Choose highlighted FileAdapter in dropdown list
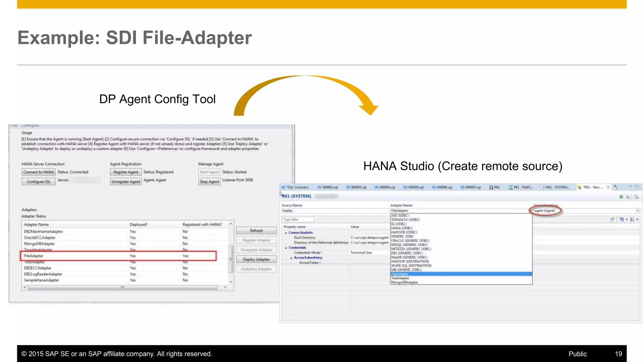Screen dimensions: 644x362 [461, 274]
